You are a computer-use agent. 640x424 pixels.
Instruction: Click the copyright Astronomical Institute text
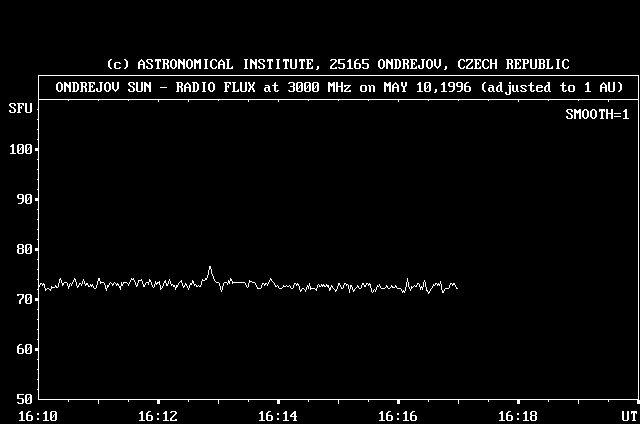click(x=338, y=64)
